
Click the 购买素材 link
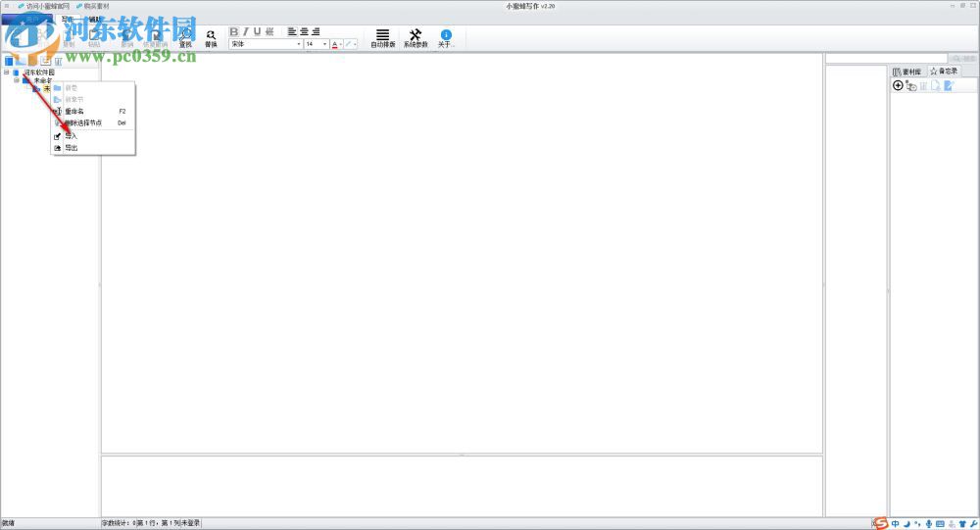(92, 6)
